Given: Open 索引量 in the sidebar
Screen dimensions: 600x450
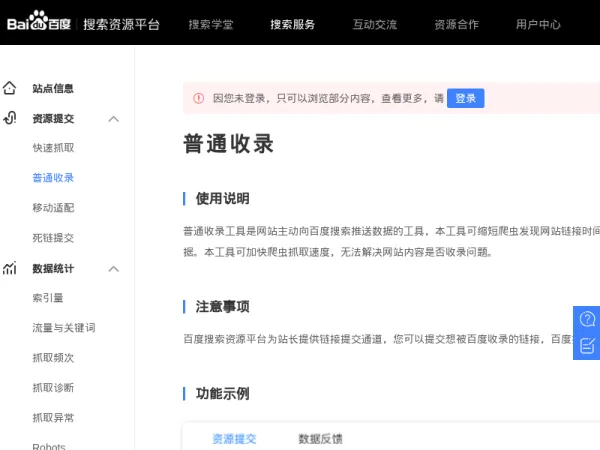Looking at the screenshot, I should pyautogui.click(x=48, y=298).
